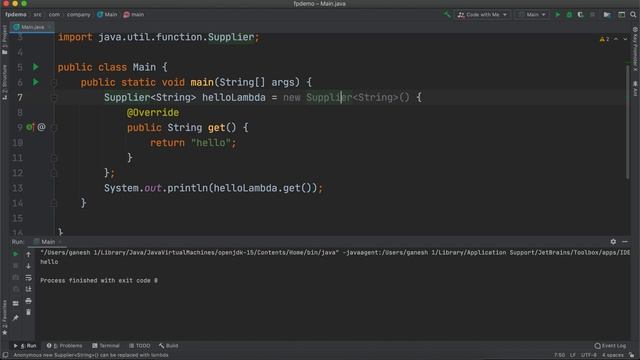Clear all console output trash icon
Image resolution: width=640 pixels, height=360 pixels.
(28, 312)
